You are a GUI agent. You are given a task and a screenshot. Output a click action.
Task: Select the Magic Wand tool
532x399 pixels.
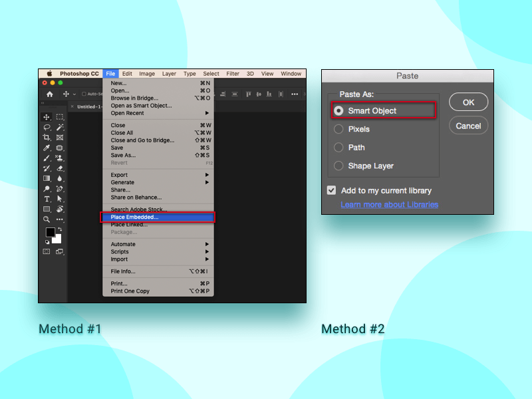(60, 127)
